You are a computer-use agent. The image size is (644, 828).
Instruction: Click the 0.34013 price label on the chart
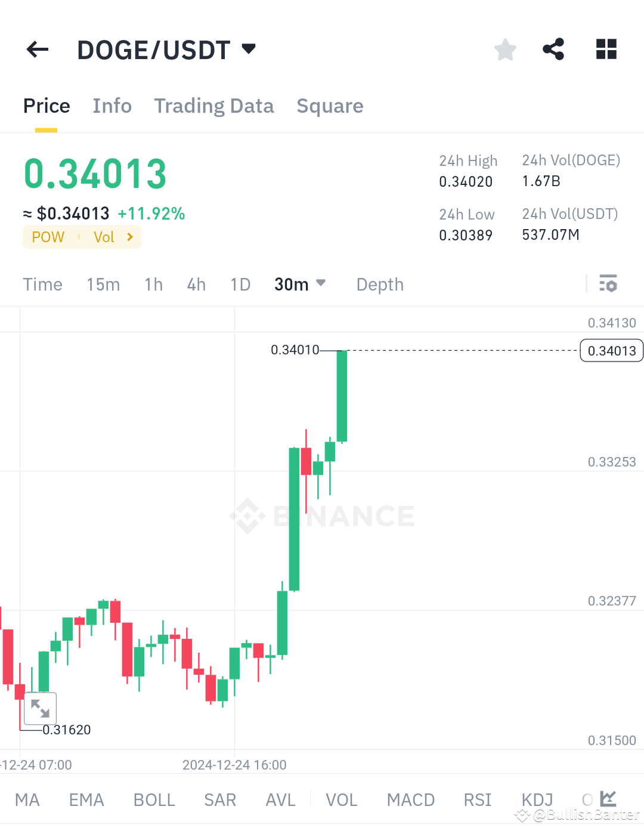pos(611,351)
